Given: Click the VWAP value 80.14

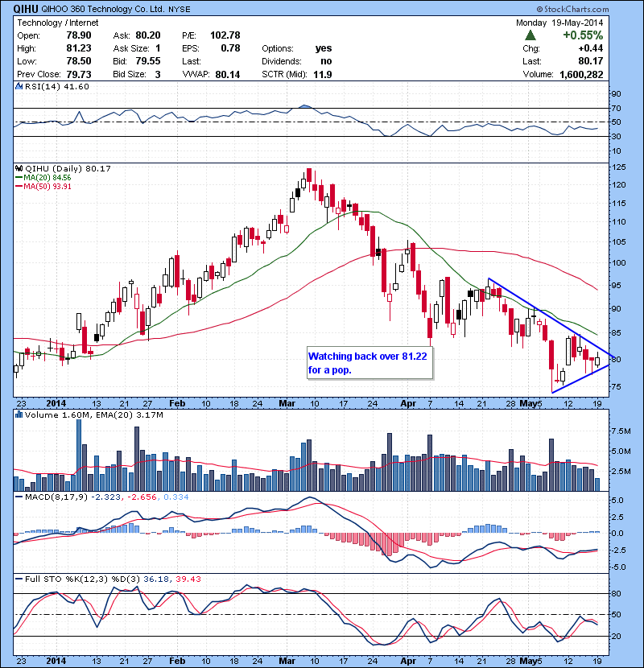Looking at the screenshot, I should pyautogui.click(x=228, y=75).
